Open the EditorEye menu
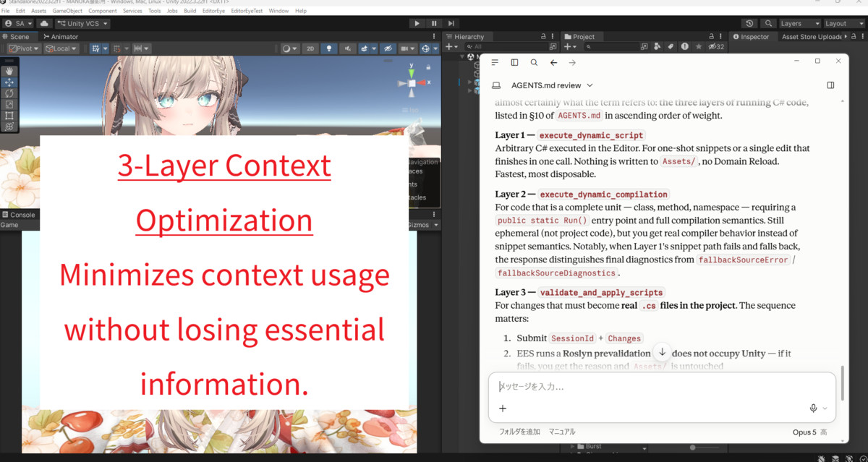The image size is (868, 462). pos(213,12)
